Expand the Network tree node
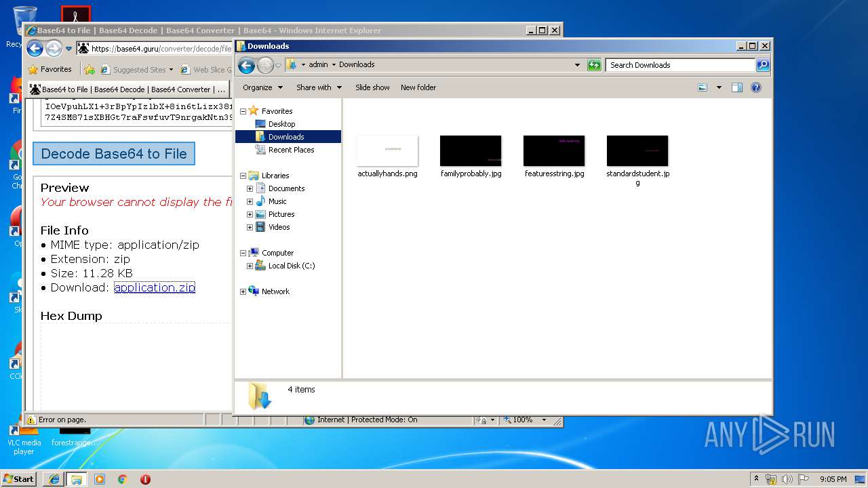Screen dimensions: 868x488 coord(243,291)
